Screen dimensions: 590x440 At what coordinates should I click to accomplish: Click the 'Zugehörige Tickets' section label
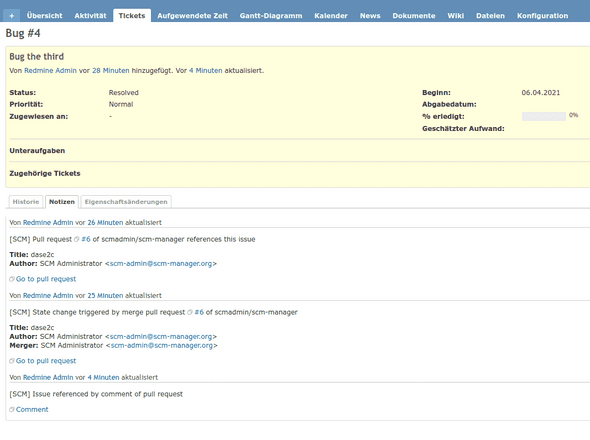coord(45,174)
